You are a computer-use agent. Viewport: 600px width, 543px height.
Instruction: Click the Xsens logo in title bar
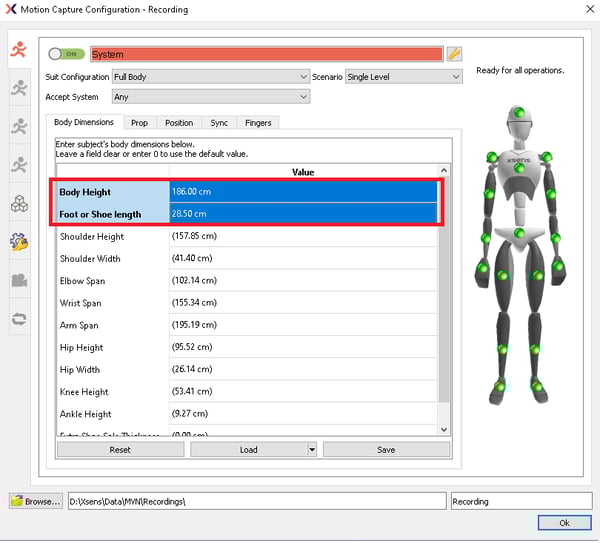tap(12, 10)
